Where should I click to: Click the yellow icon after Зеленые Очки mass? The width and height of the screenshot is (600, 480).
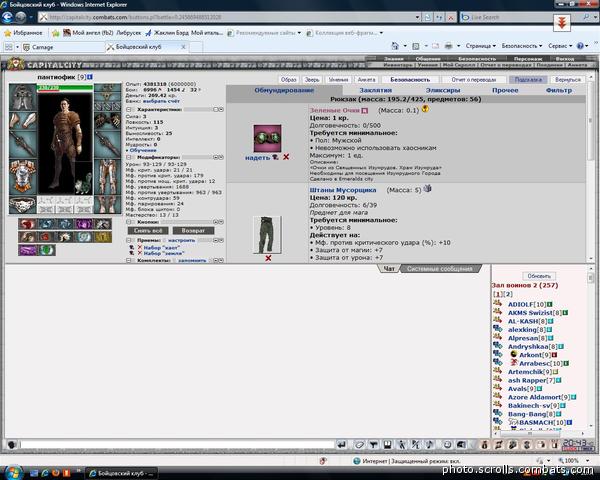(x=425, y=109)
